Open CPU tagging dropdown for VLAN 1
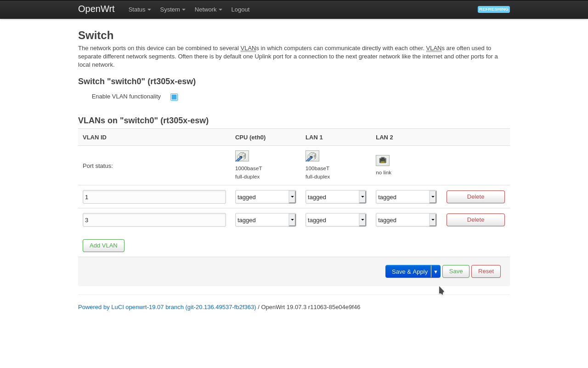The width and height of the screenshot is (588, 368). (x=266, y=197)
